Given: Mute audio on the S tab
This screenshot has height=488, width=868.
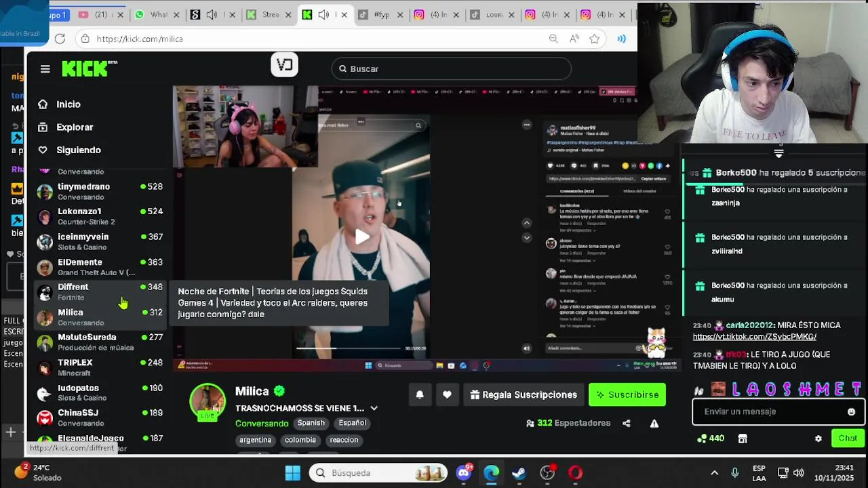Looking at the screenshot, I should pos(212,14).
